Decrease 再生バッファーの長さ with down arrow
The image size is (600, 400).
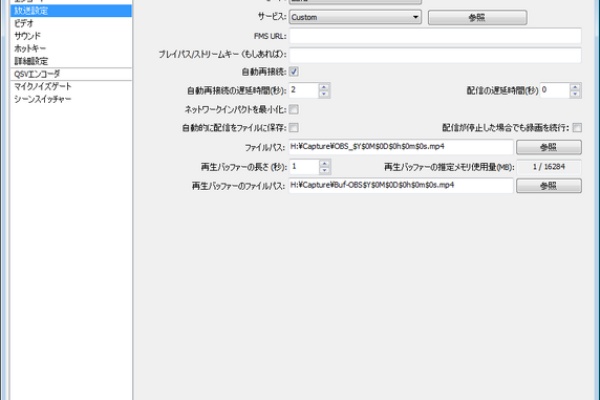coord(324,170)
